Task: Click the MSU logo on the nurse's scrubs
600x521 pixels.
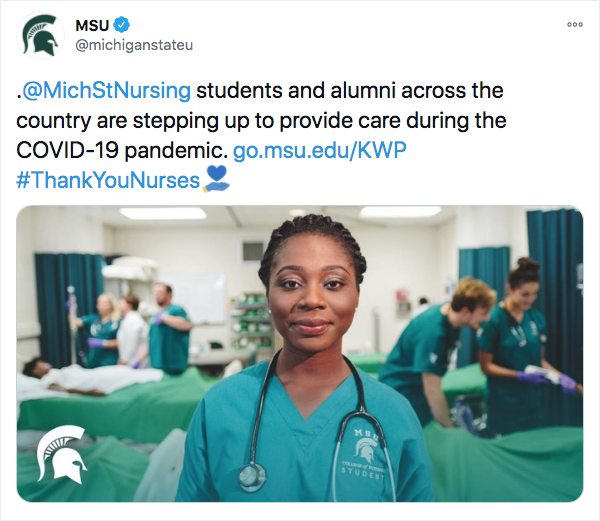Action: click(x=371, y=447)
